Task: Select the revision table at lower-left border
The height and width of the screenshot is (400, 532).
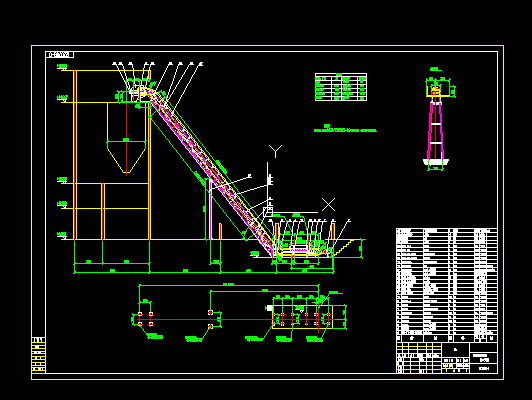Action: point(38,355)
